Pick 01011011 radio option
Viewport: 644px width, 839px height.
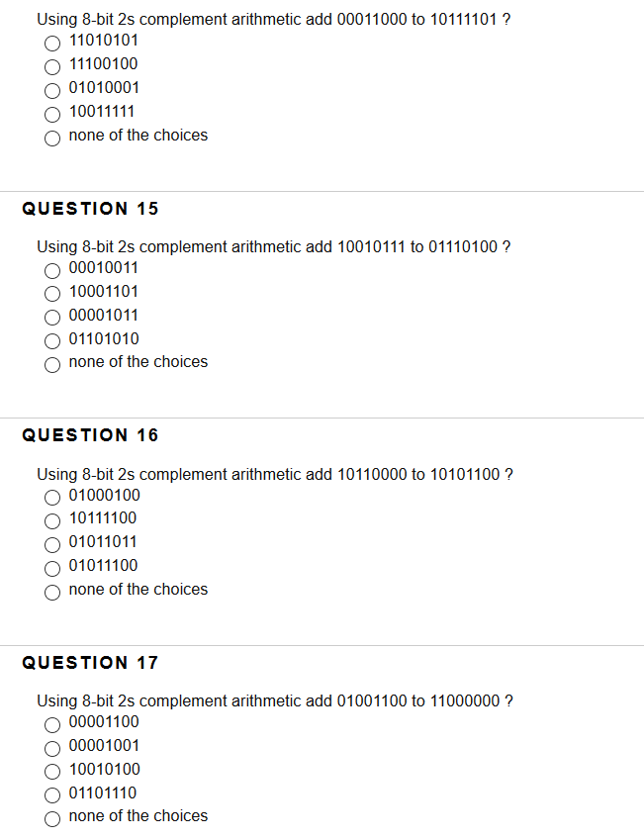click(x=52, y=545)
